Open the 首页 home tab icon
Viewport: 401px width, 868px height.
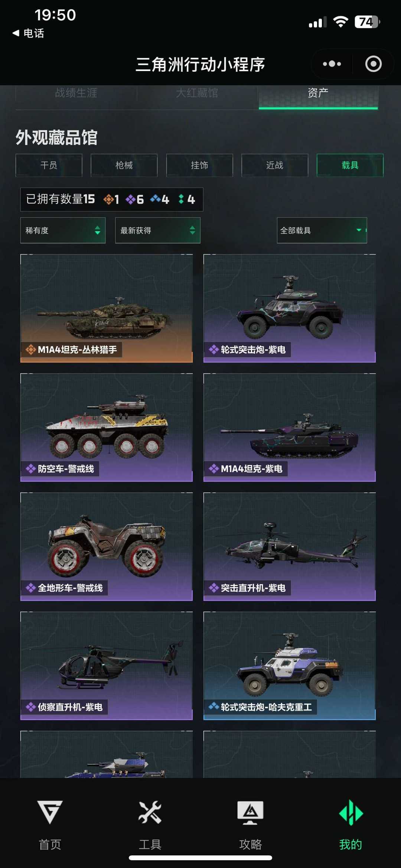(50, 812)
